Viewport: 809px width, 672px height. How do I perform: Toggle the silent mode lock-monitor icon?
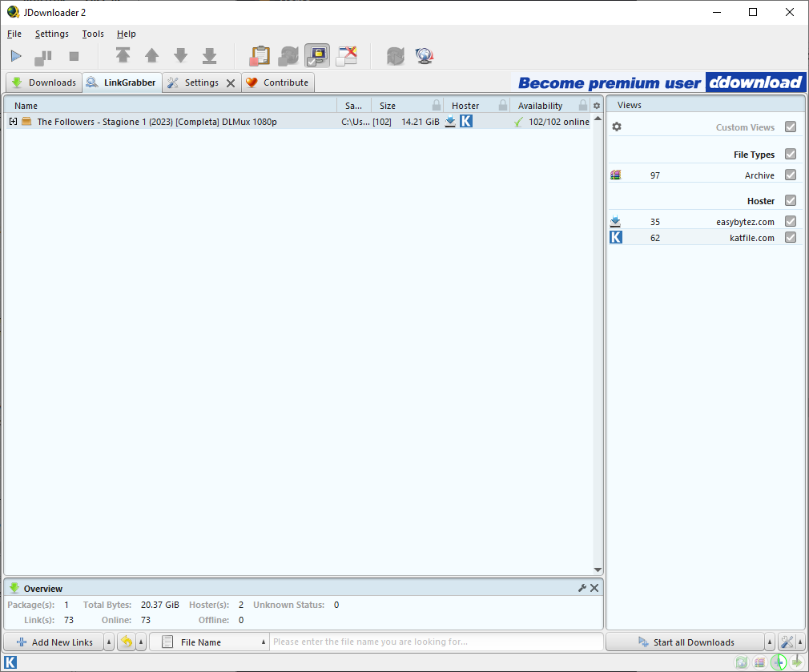pyautogui.click(x=316, y=56)
